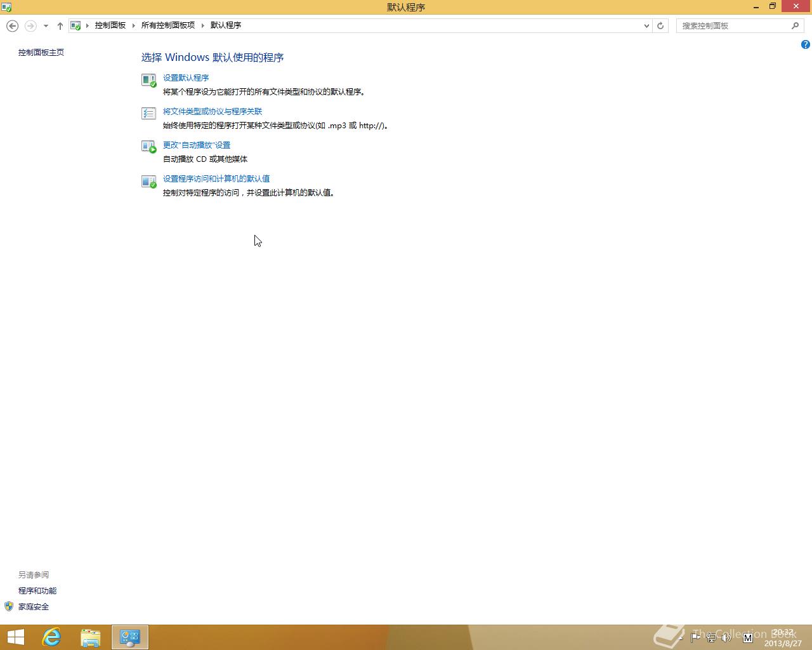Viewport: 812px width, 650px height.
Task: Close the 默认程序 window
Action: (796, 6)
